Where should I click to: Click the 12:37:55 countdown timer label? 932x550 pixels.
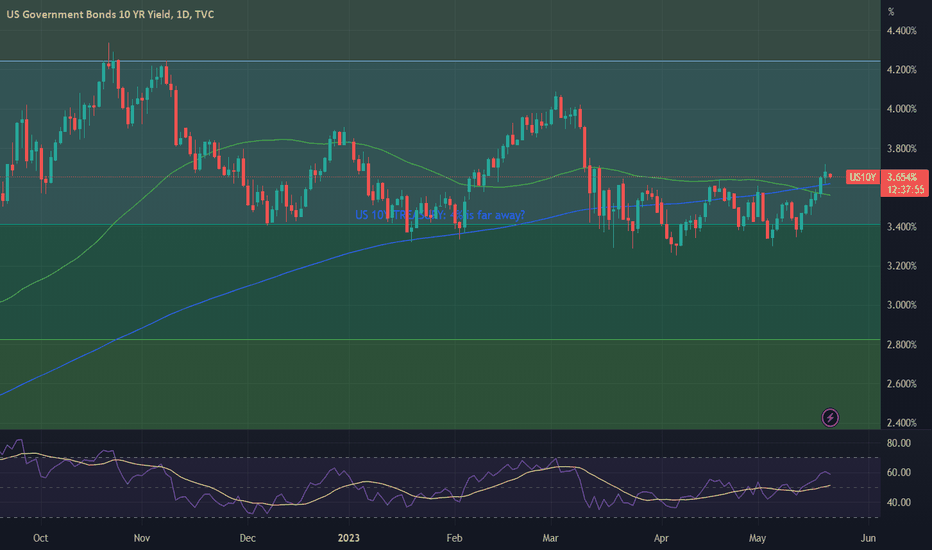[x=904, y=190]
